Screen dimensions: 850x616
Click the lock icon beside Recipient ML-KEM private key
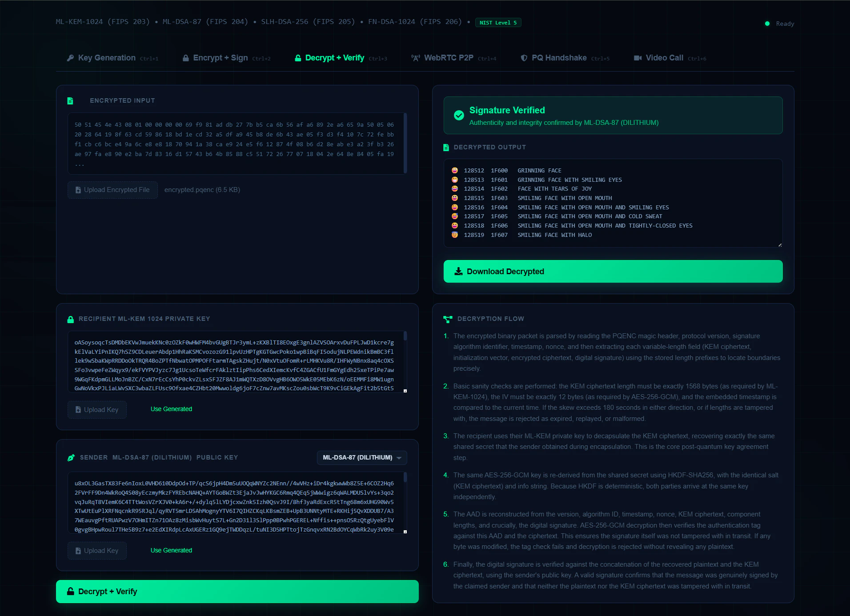tap(70, 319)
